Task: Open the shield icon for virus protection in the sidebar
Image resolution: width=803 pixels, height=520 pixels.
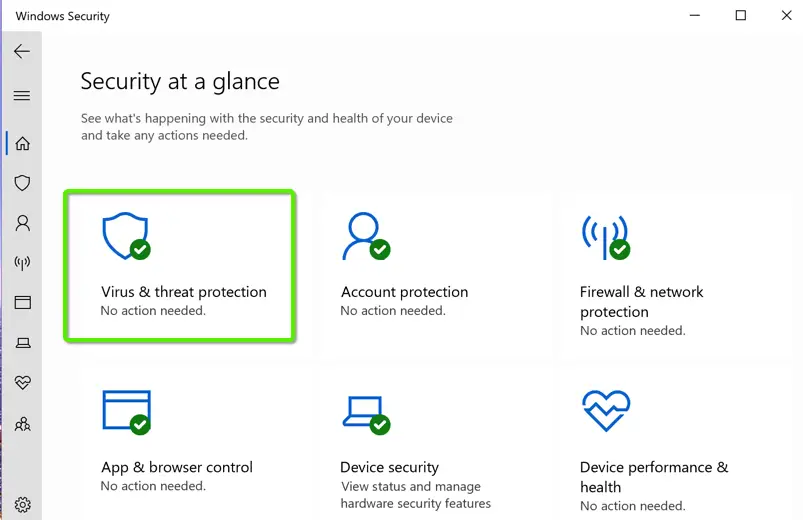Action: point(22,183)
